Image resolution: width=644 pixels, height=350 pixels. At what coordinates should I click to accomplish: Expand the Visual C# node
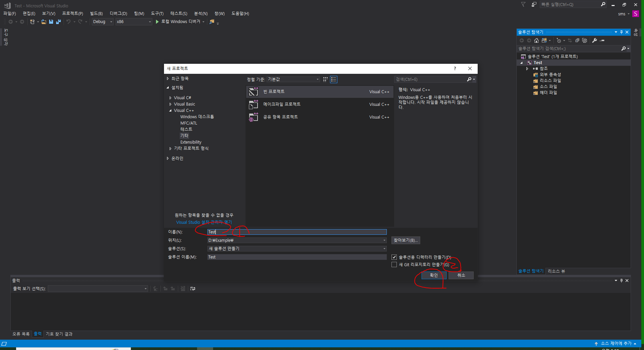point(170,98)
